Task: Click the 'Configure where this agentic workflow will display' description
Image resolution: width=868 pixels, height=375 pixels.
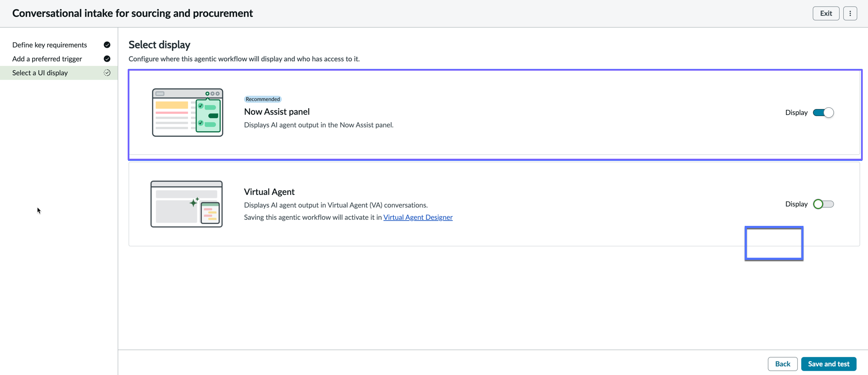Action: [x=244, y=59]
